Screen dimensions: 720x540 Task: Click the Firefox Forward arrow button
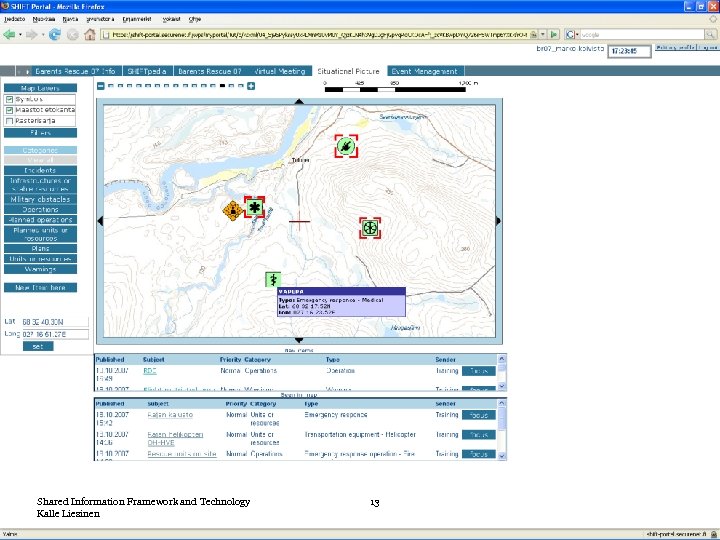31,34
